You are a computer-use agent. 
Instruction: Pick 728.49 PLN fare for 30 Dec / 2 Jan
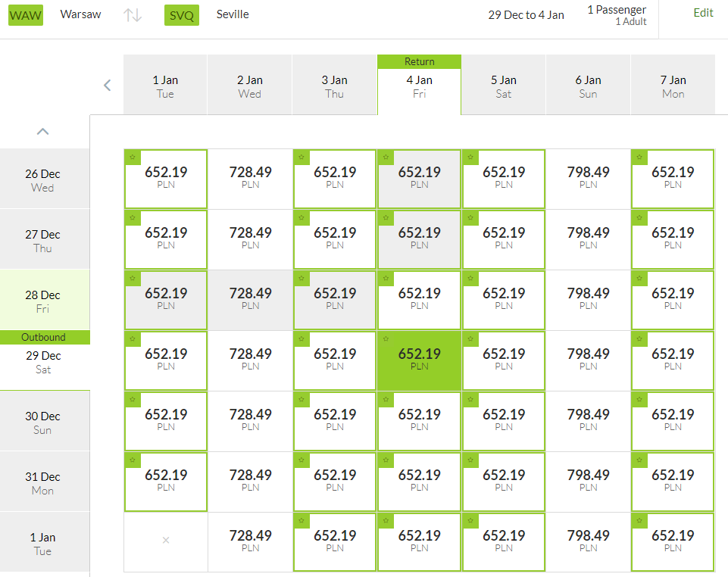pos(250,421)
